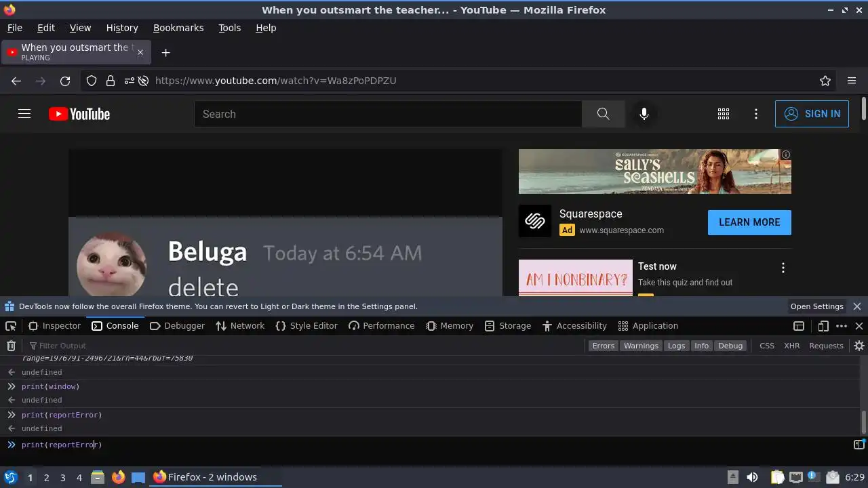
Task: Open the DevTools customize three-dot menu
Action: tap(842, 326)
